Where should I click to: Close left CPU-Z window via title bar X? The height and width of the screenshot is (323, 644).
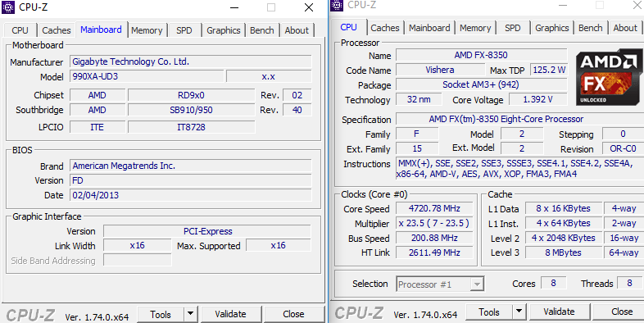tap(309, 7)
